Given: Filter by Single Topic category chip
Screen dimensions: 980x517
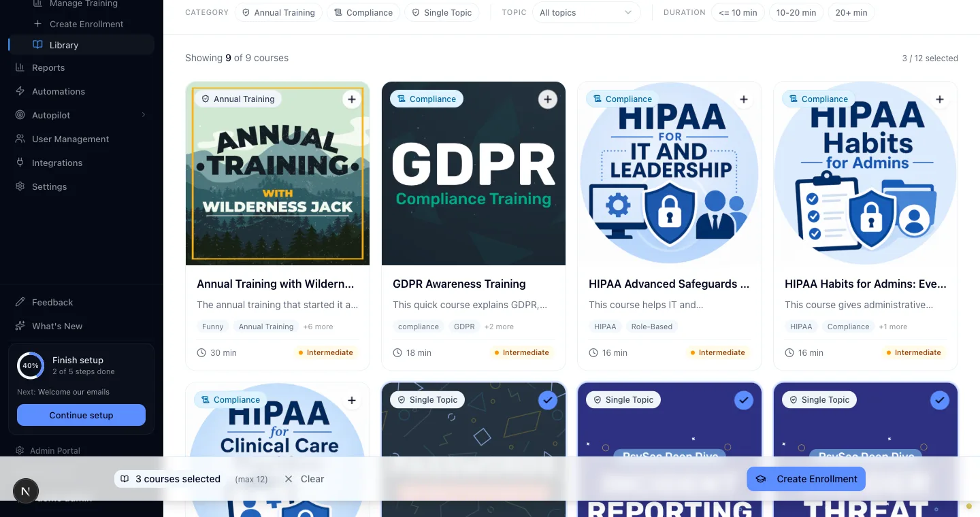Looking at the screenshot, I should (x=442, y=12).
